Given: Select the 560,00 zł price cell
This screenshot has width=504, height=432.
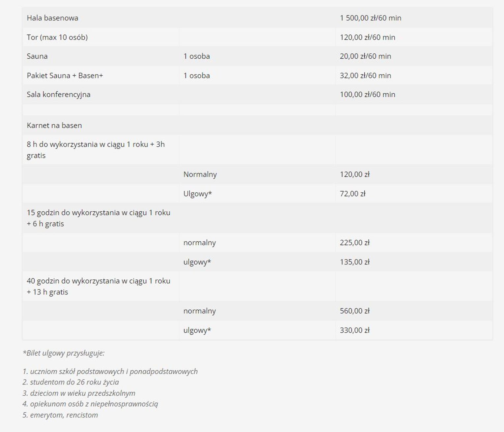Looking at the screenshot, I should (354, 311).
